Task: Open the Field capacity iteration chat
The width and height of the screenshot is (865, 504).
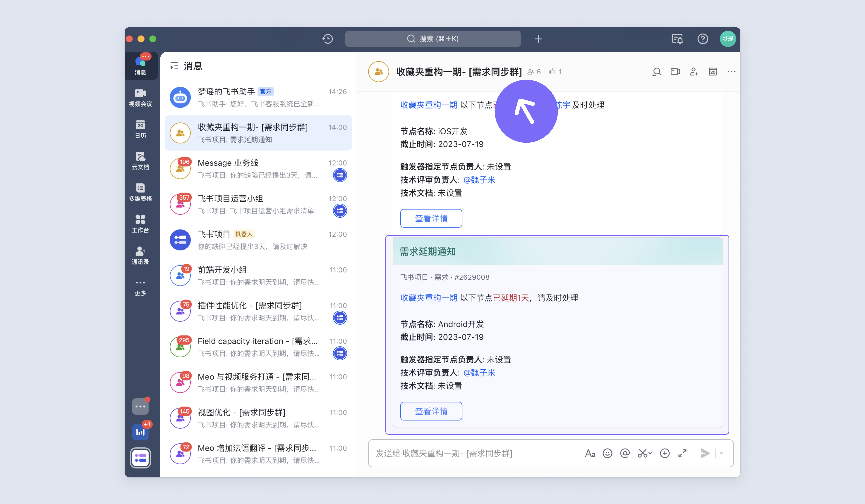Action: pos(258,347)
